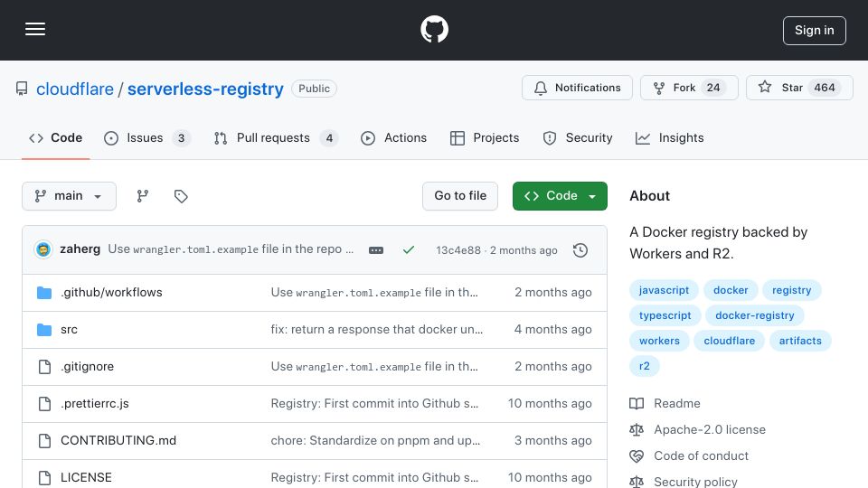Open the cloudflare owner link
This screenshot has width=868, height=488.
click(75, 89)
